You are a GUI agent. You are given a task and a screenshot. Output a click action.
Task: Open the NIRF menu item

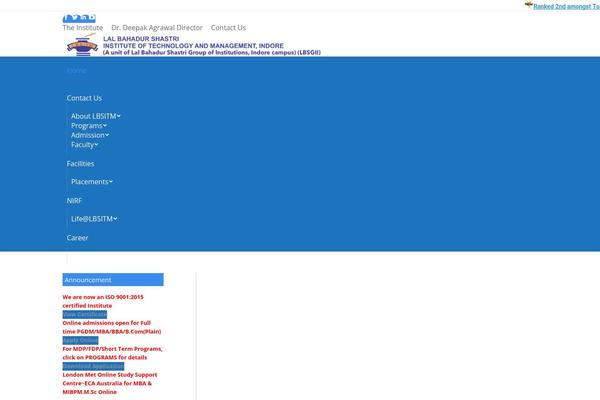74,201
